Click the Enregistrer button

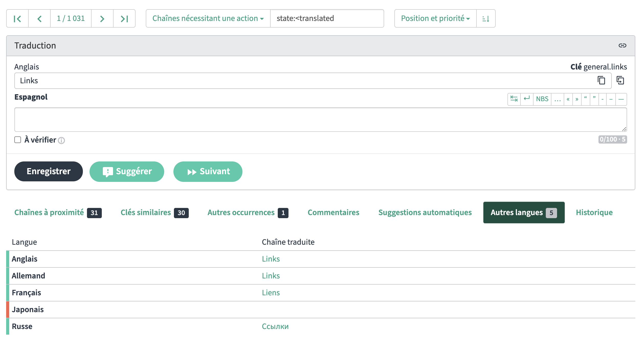coord(49,171)
